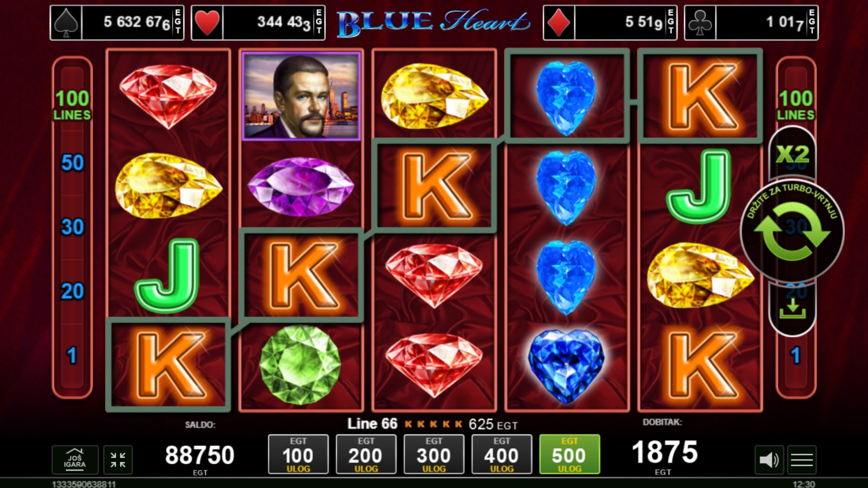Open Još Igara home menu
The image size is (868, 488).
click(75, 460)
